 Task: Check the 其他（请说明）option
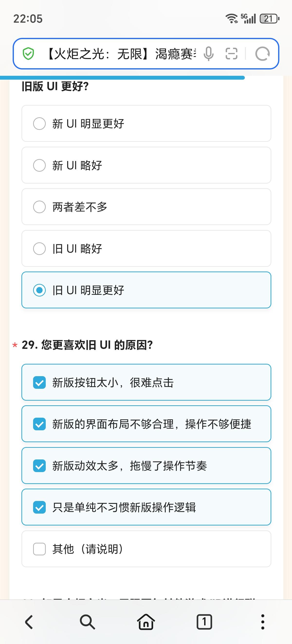click(39, 549)
